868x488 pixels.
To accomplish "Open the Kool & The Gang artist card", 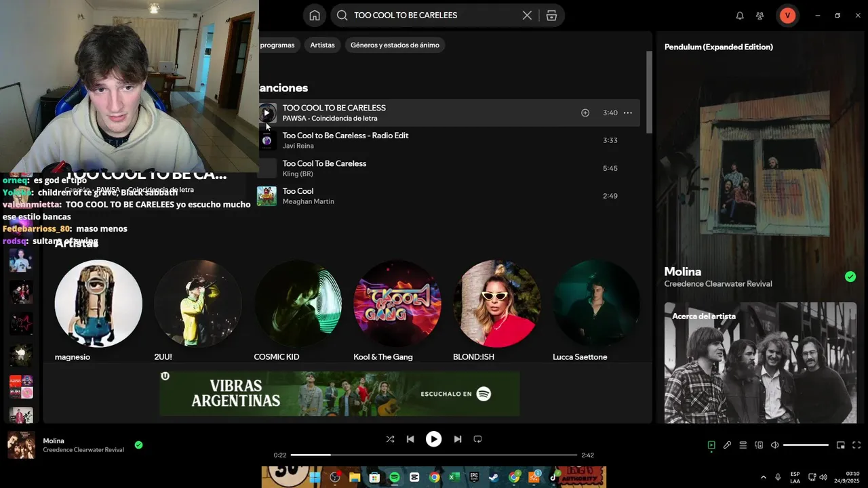I will 397,310.
